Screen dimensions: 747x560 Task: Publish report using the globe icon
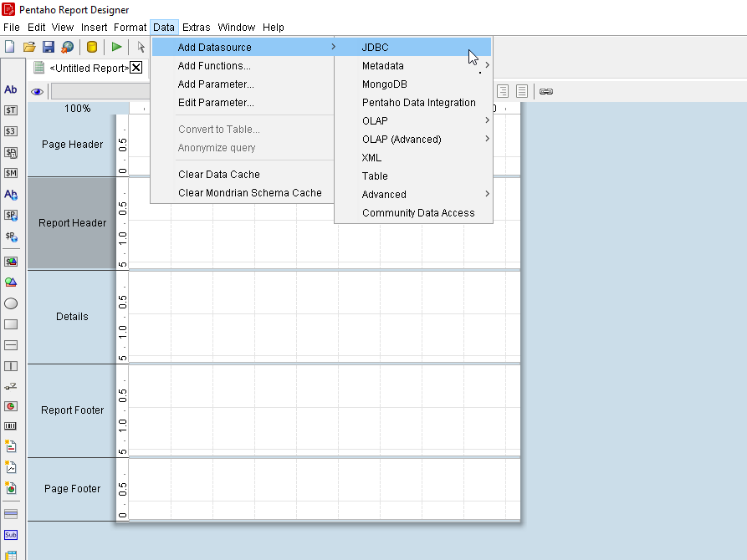pyautogui.click(x=68, y=47)
